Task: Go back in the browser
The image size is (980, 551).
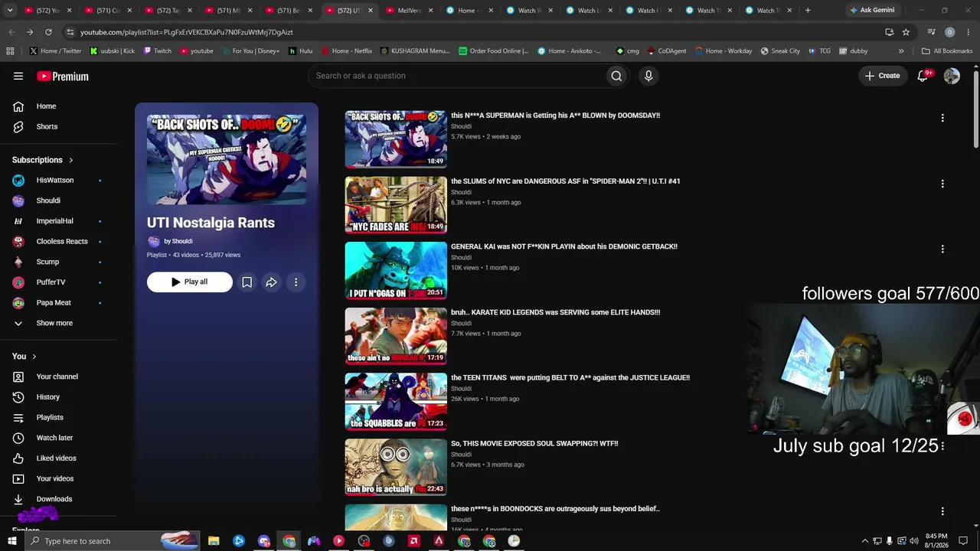Action: [11, 32]
